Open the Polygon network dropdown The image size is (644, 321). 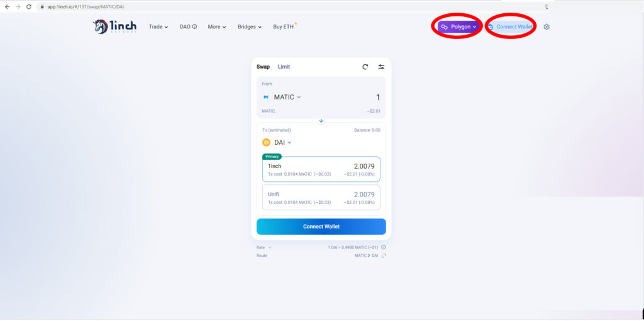pyautogui.click(x=458, y=26)
